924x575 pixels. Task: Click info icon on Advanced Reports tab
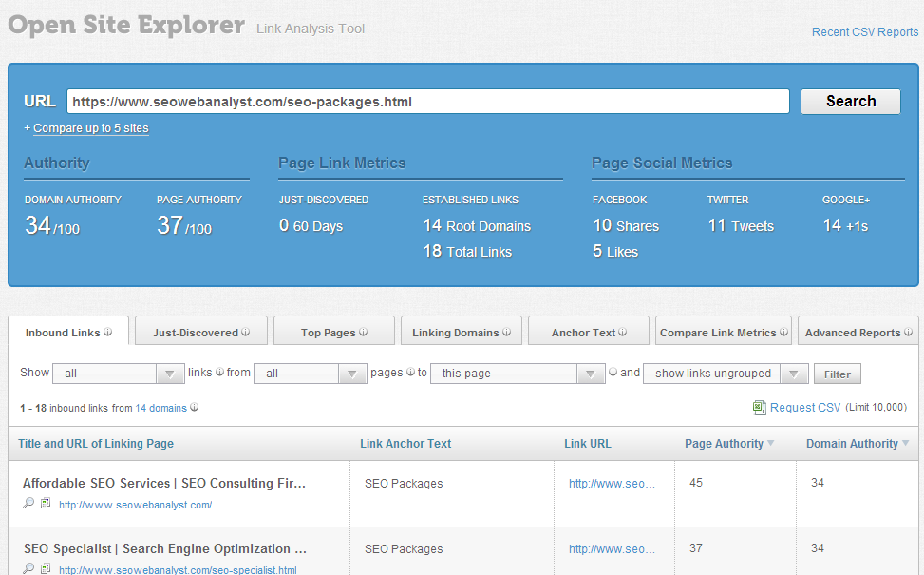pyautogui.click(x=908, y=332)
